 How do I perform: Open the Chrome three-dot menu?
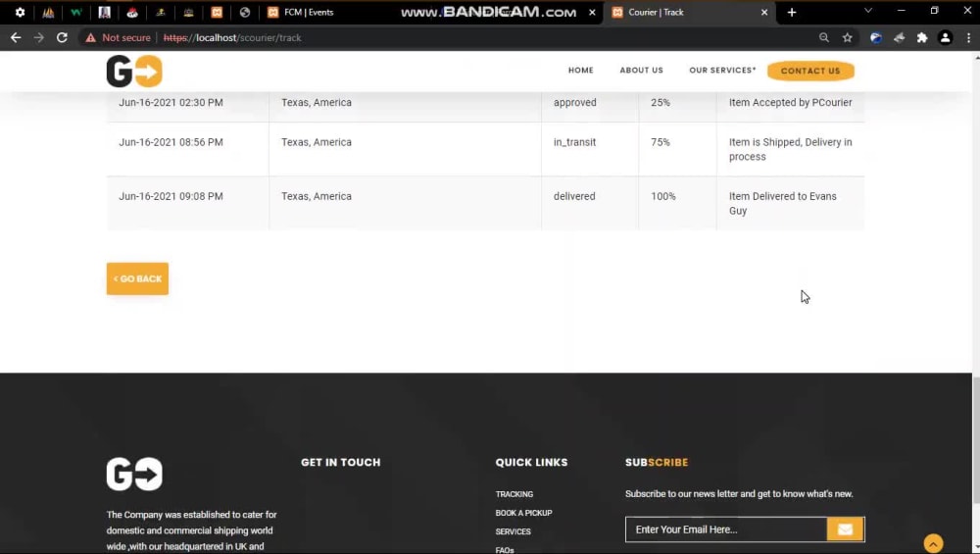pyautogui.click(x=968, y=37)
